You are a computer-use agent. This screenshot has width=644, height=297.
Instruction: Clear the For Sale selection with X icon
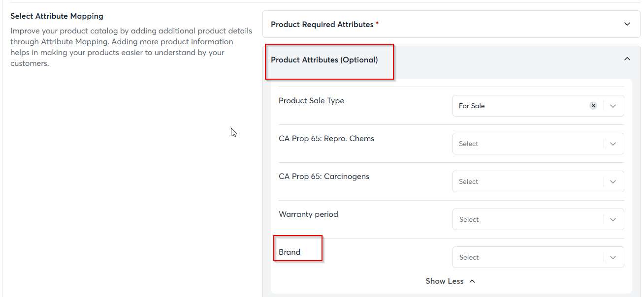tap(593, 106)
